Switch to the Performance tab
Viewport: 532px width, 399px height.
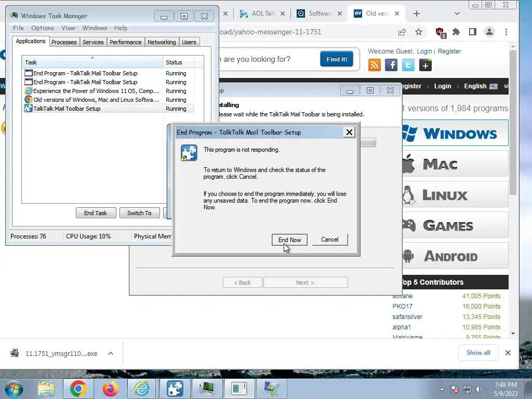(126, 42)
